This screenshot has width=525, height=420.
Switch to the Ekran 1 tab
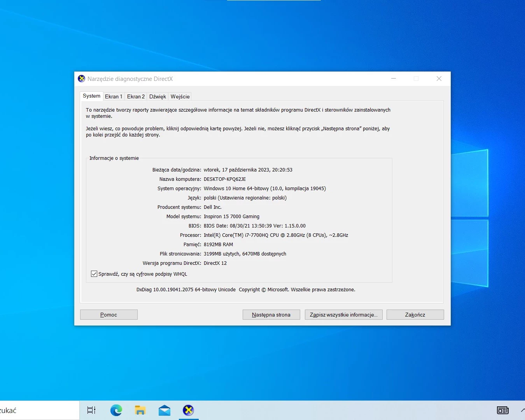[x=114, y=96]
